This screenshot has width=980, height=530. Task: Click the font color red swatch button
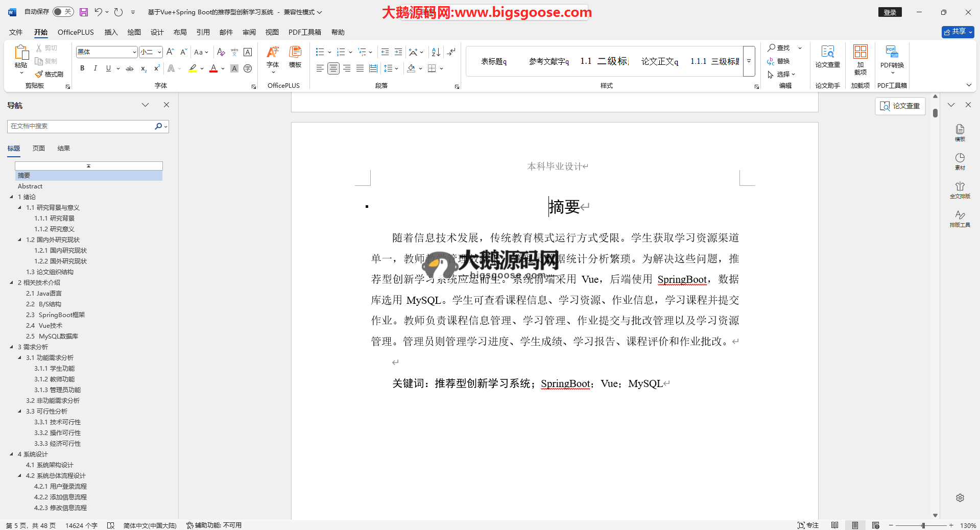pyautogui.click(x=213, y=68)
